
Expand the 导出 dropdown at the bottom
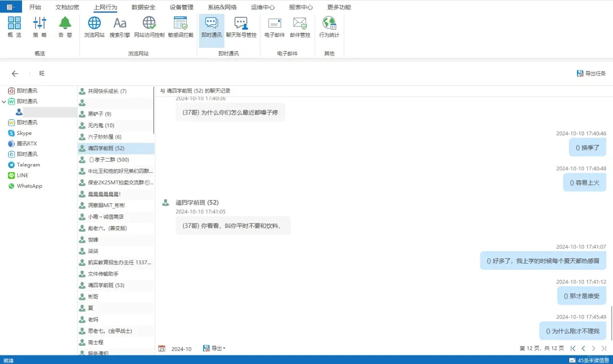215,348
